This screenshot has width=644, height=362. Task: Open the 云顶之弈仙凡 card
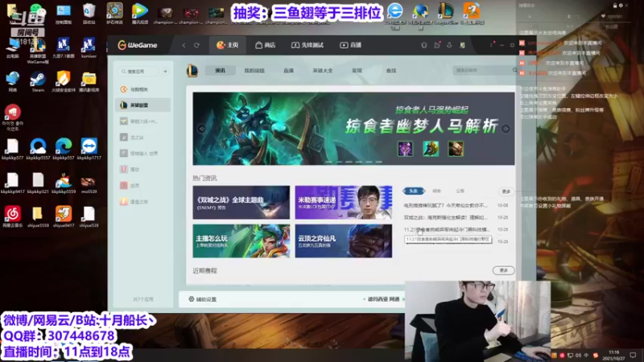click(344, 241)
